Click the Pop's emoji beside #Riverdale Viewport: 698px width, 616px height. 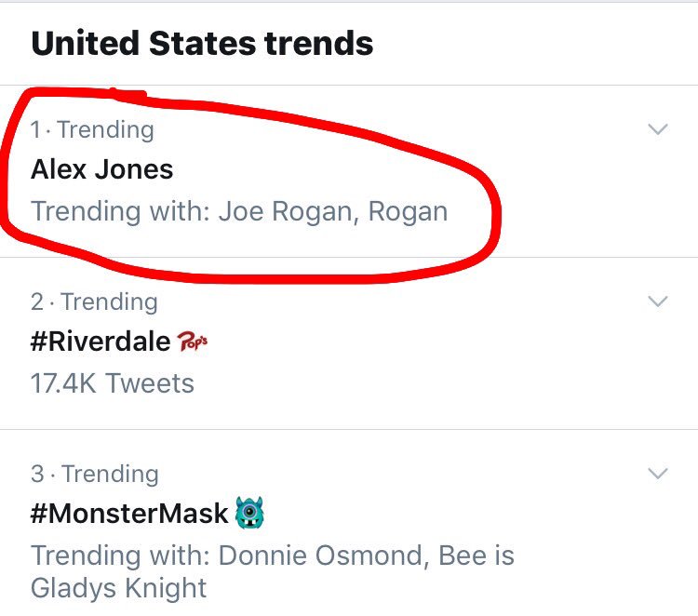click(193, 341)
